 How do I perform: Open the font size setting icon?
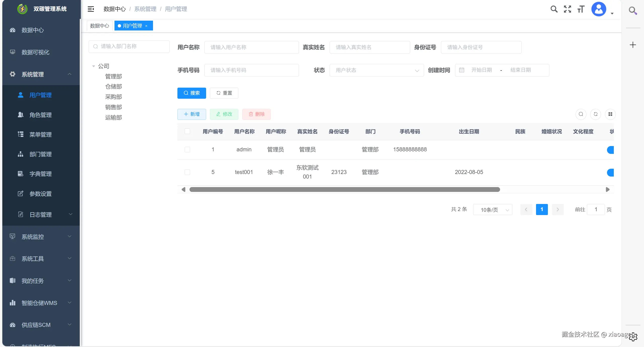pos(581,9)
